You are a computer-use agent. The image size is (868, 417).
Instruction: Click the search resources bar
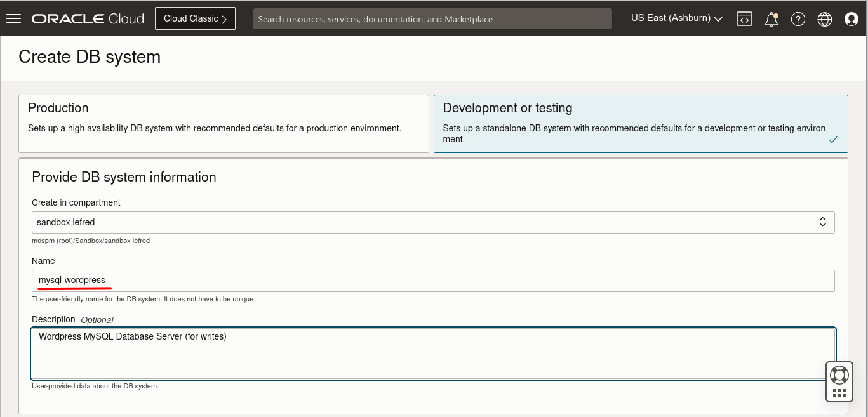click(x=432, y=18)
